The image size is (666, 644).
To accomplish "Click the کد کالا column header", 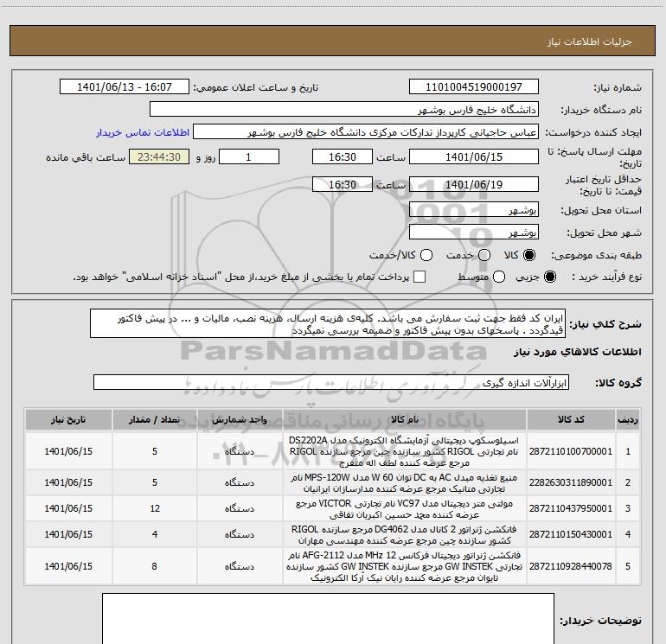I will [x=571, y=420].
